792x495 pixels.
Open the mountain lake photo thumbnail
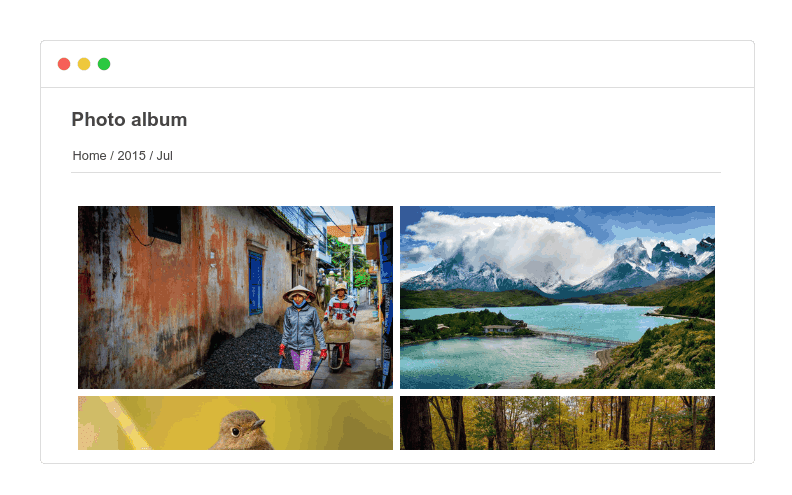click(557, 297)
